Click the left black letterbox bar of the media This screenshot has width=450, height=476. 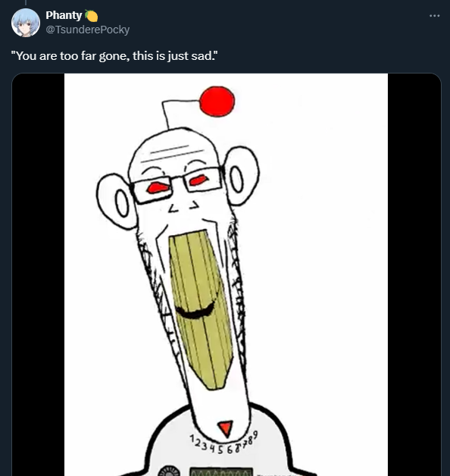38,274
